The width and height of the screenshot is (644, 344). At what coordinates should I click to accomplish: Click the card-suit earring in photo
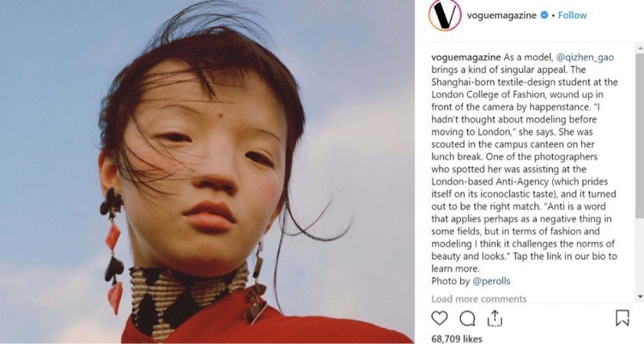(112, 250)
